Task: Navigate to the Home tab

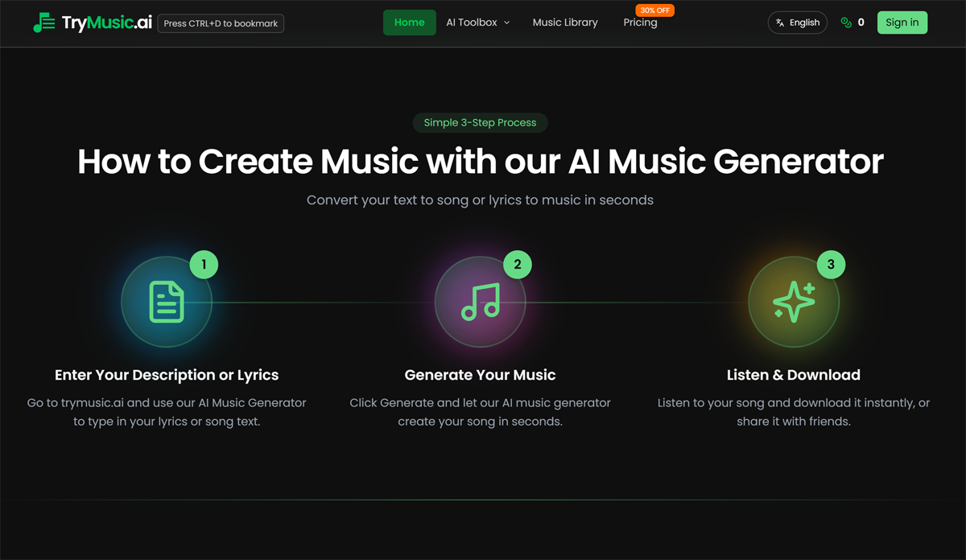Action: click(x=409, y=23)
